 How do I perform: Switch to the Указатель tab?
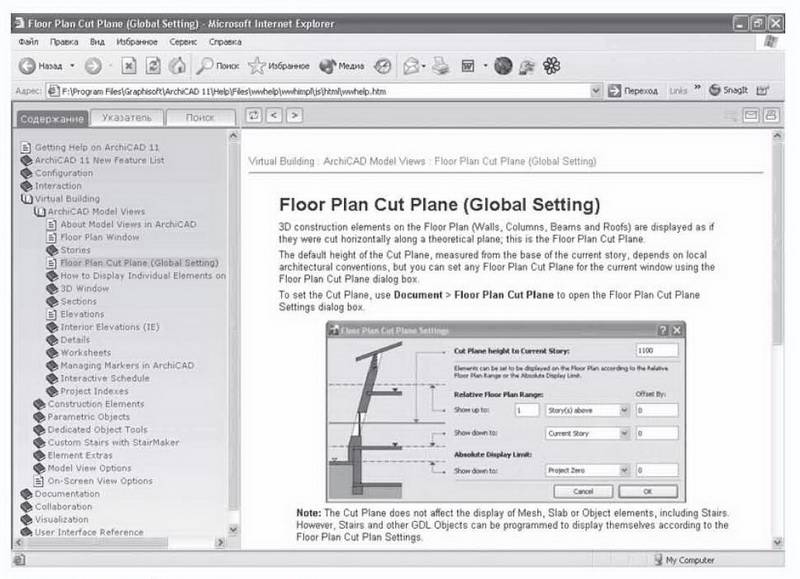[127, 118]
